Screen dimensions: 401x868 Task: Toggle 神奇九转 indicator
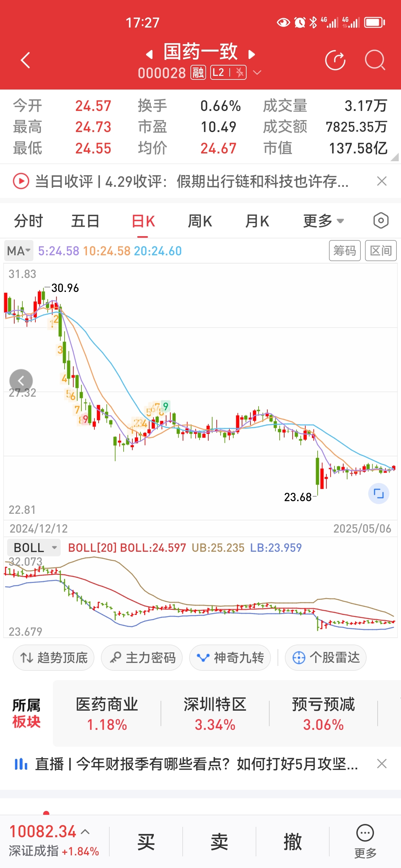coord(230,657)
